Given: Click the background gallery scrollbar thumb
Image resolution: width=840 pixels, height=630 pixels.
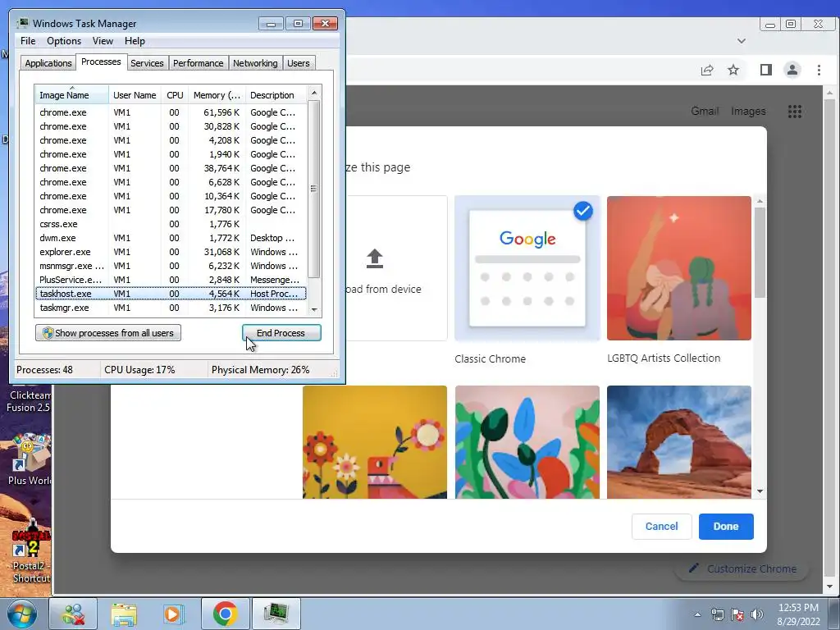Looking at the screenshot, I should (x=760, y=252).
